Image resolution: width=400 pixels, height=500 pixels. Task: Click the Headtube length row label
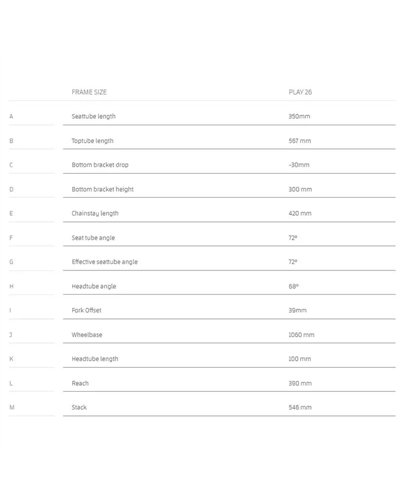[95, 359]
